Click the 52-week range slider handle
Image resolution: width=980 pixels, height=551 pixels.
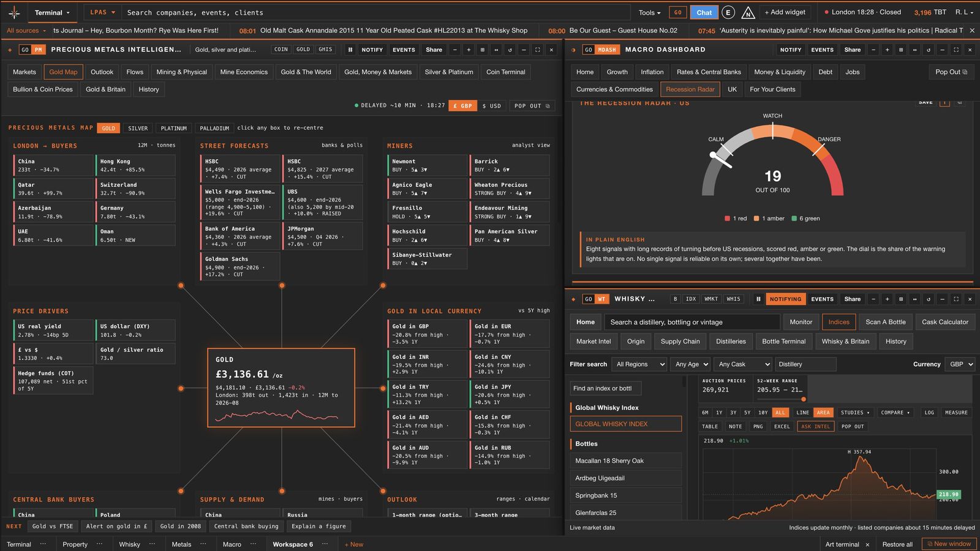coord(803,399)
